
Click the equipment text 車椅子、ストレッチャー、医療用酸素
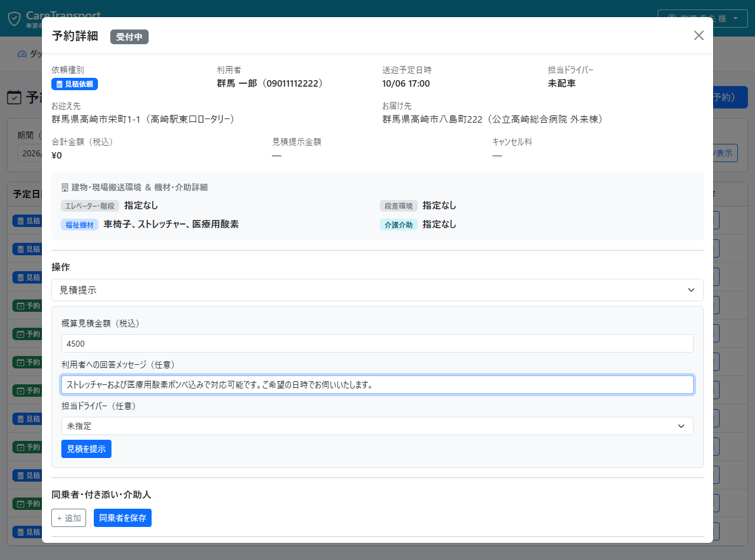tap(171, 225)
